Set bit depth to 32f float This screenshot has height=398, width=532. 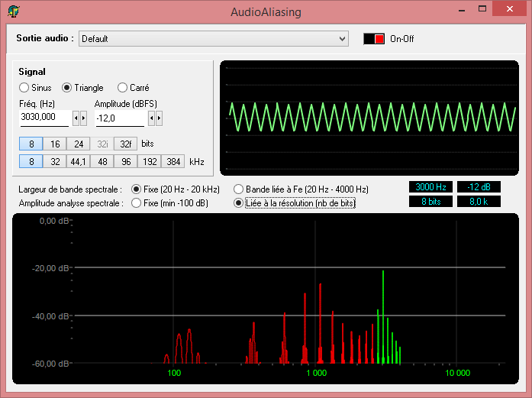pos(126,144)
